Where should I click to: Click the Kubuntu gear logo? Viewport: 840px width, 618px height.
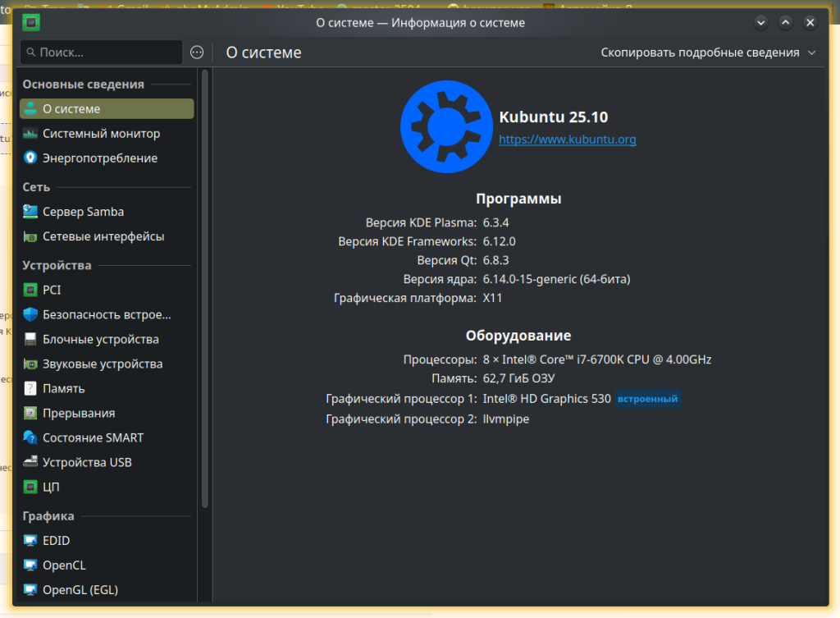pos(446,127)
